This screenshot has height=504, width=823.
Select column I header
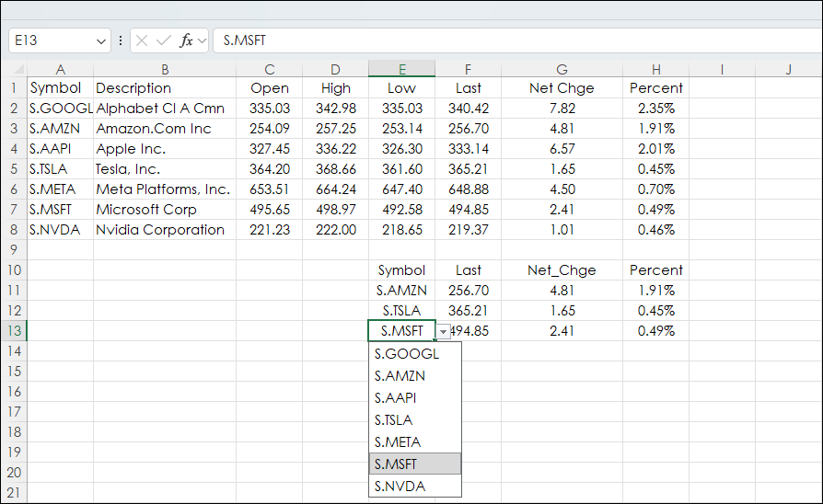(722, 69)
